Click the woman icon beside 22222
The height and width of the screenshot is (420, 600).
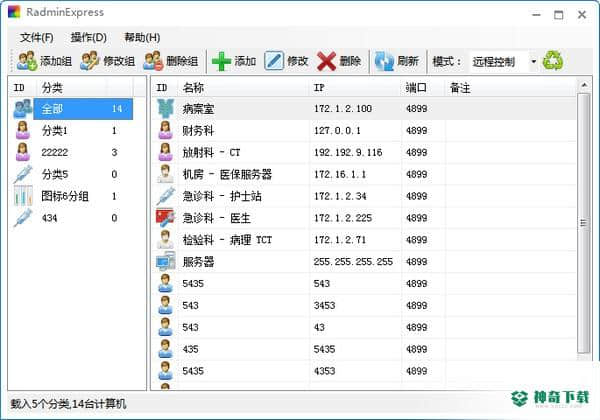click(x=23, y=152)
